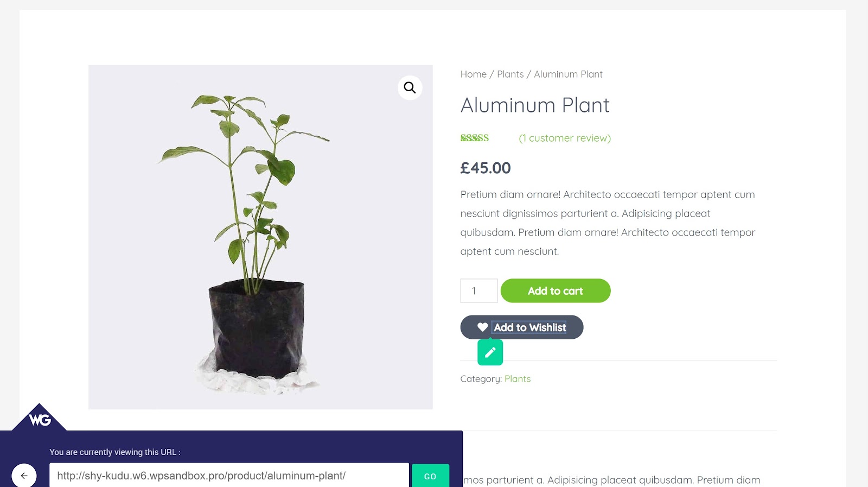Click the back arrow circle button

point(24,476)
